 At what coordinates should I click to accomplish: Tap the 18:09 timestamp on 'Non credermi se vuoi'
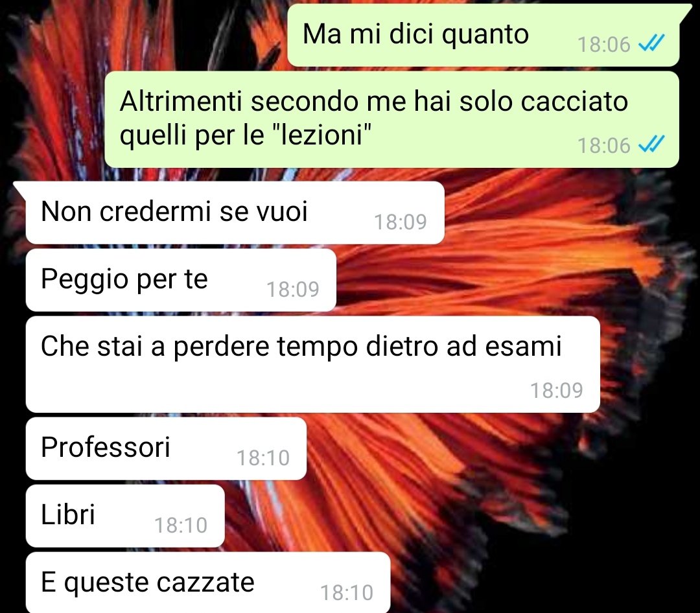400,222
